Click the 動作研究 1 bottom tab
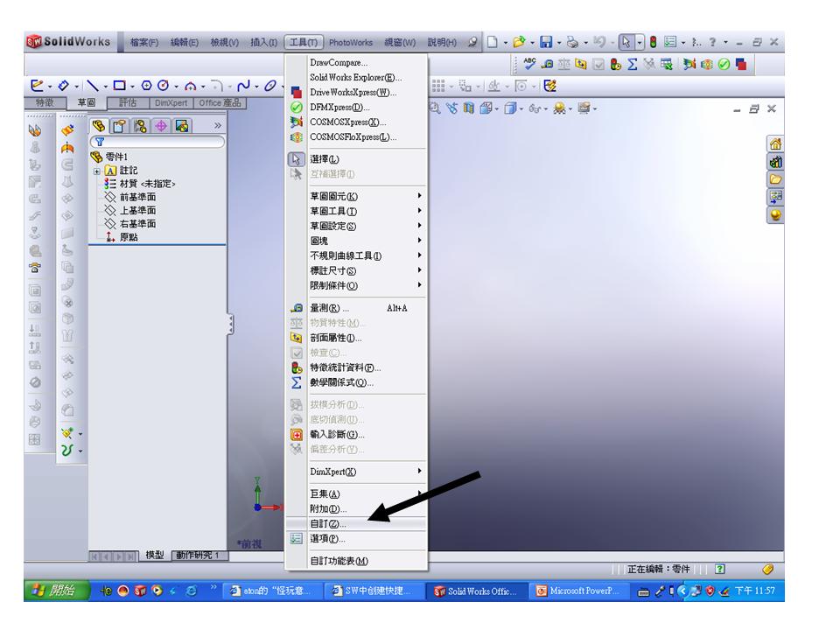Viewport: 840px width, 630px height. coord(199,555)
